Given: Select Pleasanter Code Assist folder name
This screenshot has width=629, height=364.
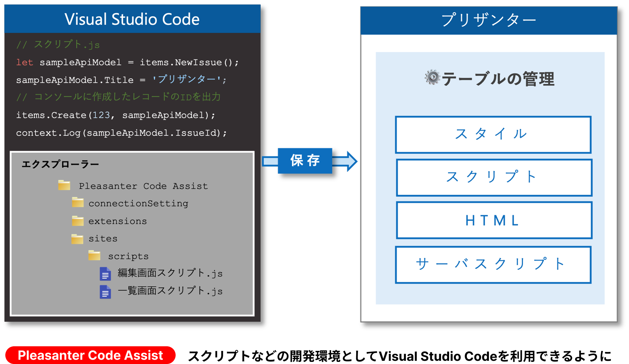Looking at the screenshot, I should (x=143, y=186).
